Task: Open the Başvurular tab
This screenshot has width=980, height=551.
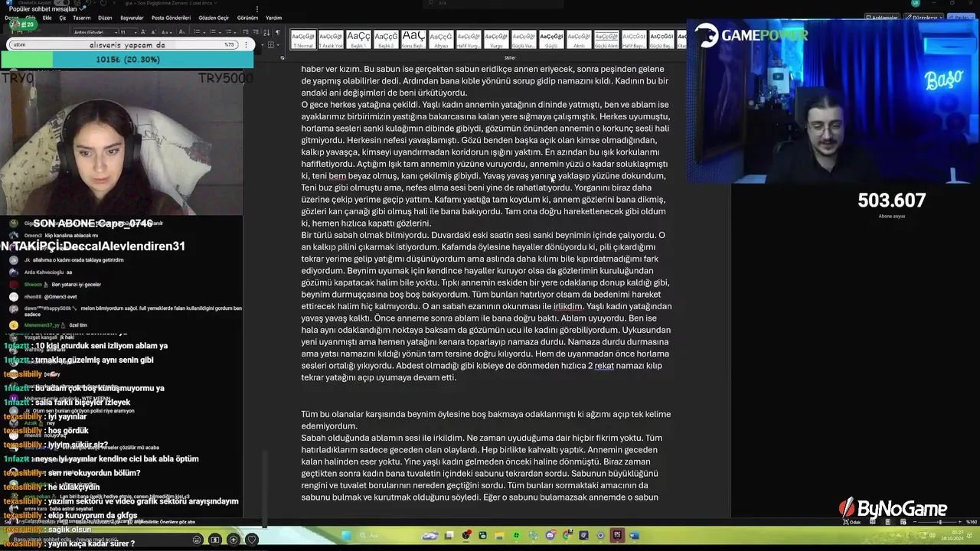Action: click(x=132, y=18)
